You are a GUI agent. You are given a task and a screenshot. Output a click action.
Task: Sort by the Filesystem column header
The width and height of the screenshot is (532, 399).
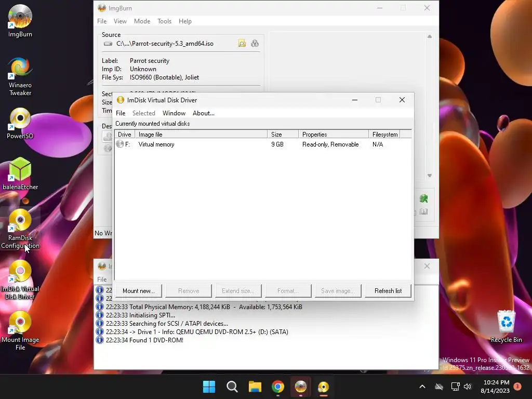point(385,135)
